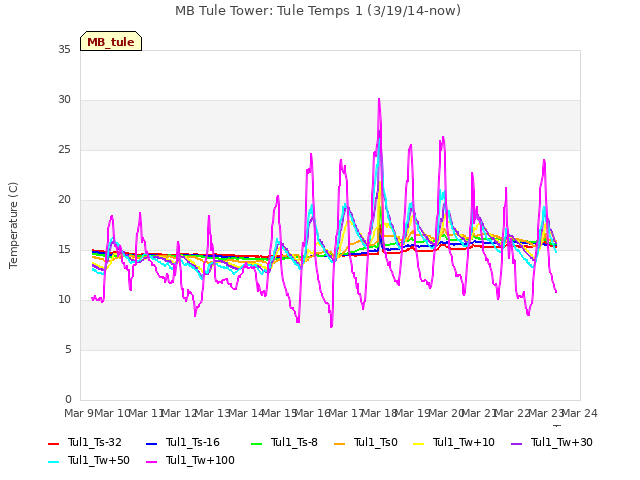Click the 10 y-axis tick label
This screenshot has height=480, width=640.
point(64,300)
